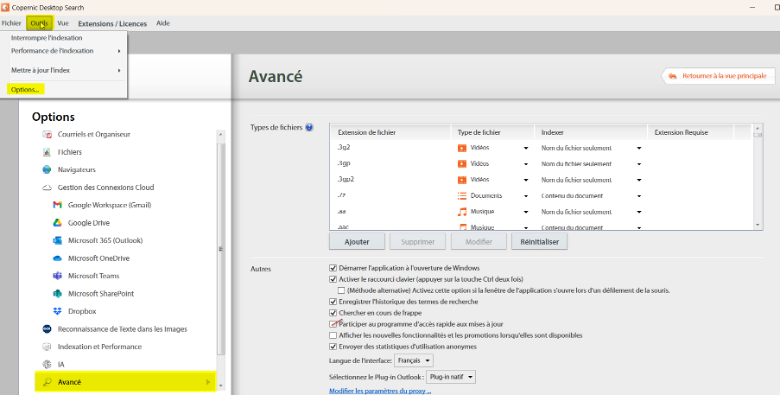
Task: Click the Microsoft 365 (Outlook) icon
Action: 57,240
